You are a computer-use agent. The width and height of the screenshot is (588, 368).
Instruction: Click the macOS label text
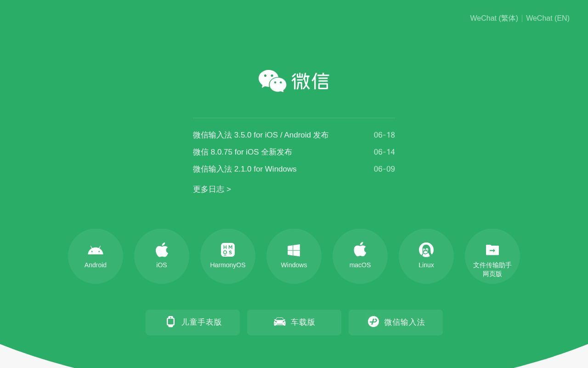pos(360,265)
